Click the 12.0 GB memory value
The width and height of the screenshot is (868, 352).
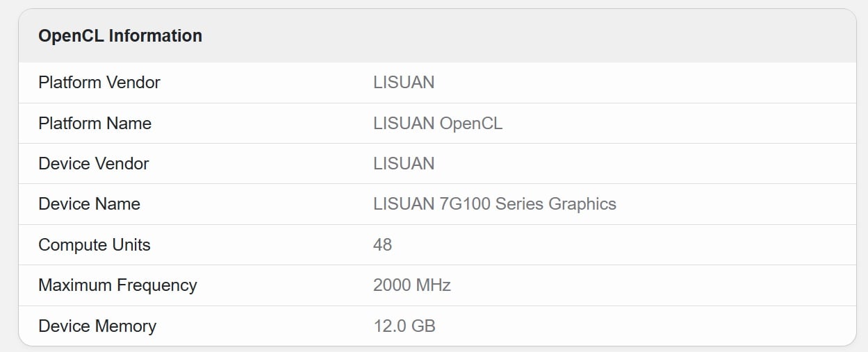point(404,326)
